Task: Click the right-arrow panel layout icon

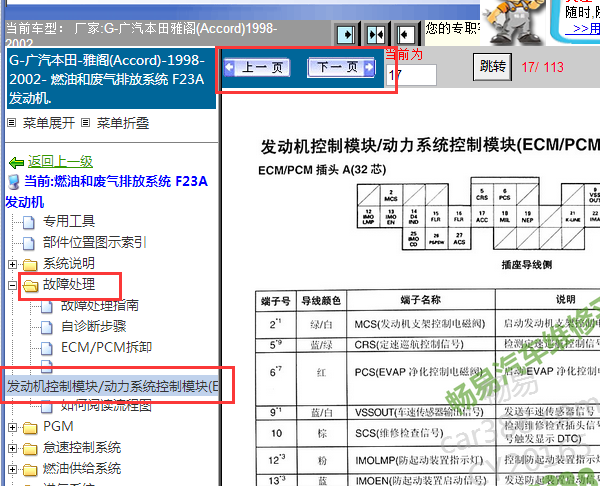Action: 347,34
